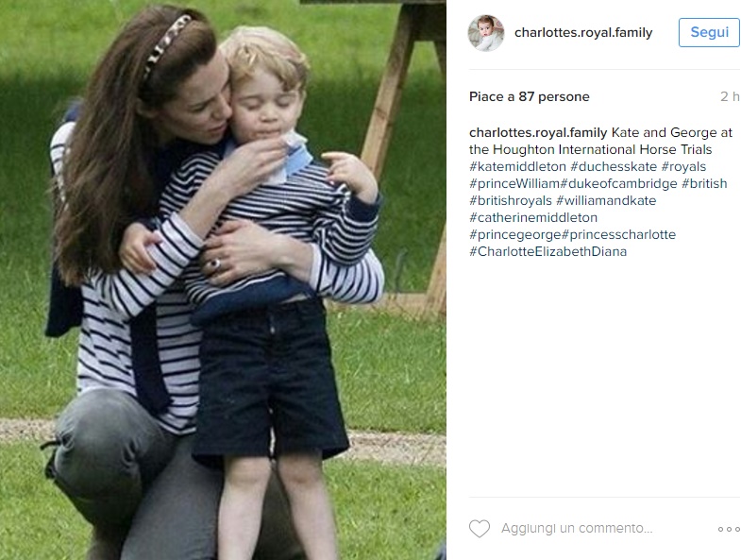Image resolution: width=741 pixels, height=560 pixels.
Task: Click the heart like icon
Action: click(x=480, y=528)
